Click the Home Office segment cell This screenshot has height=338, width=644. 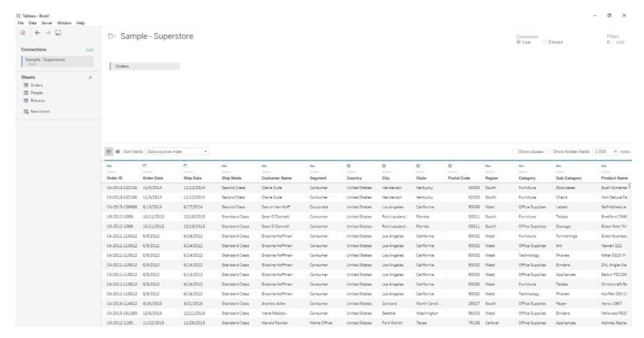[x=321, y=323]
